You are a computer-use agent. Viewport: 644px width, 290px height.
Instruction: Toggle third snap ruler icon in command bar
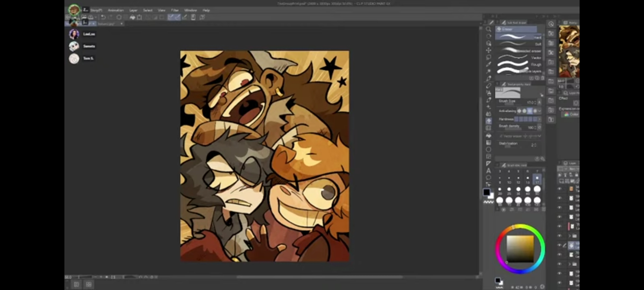pyautogui.click(x=185, y=17)
